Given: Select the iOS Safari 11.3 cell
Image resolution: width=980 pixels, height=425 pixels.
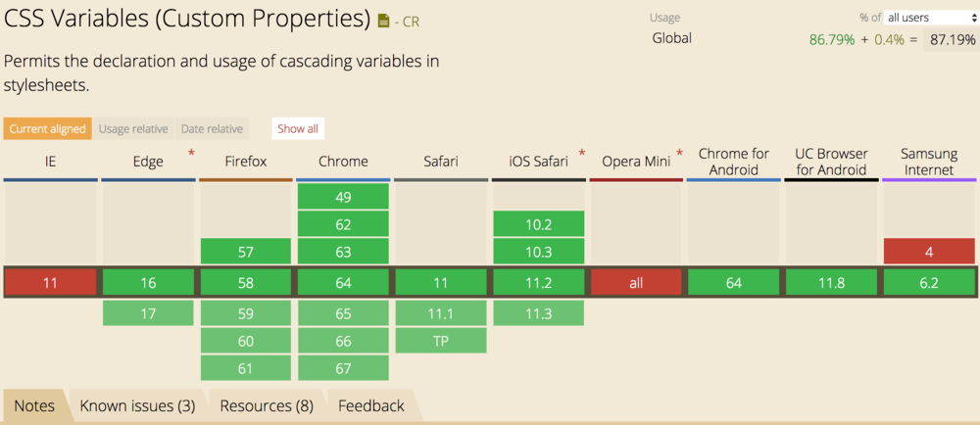Looking at the screenshot, I should coord(538,313).
